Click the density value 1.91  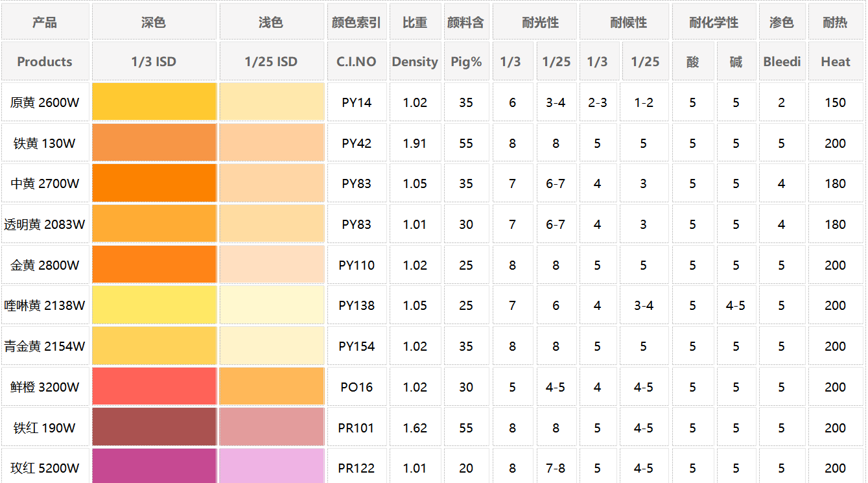pos(415,143)
